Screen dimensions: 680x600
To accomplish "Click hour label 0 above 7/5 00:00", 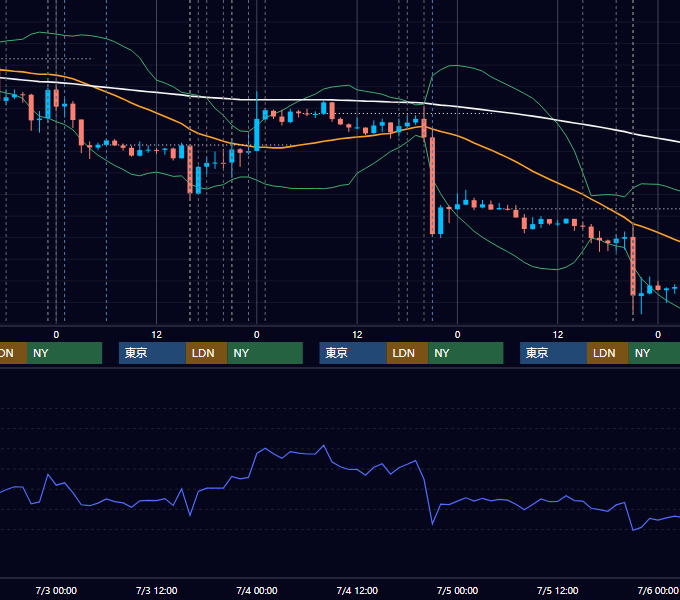I will 457,335.
